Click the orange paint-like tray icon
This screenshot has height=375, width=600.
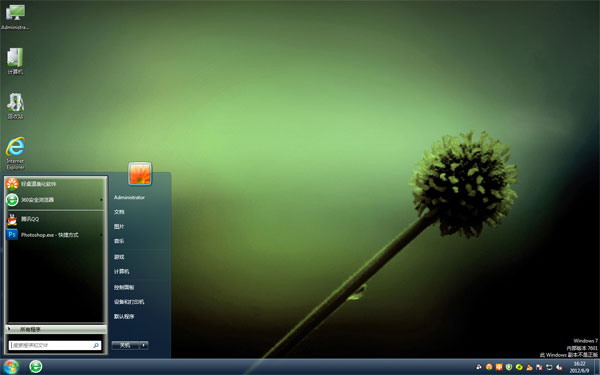[529, 367]
